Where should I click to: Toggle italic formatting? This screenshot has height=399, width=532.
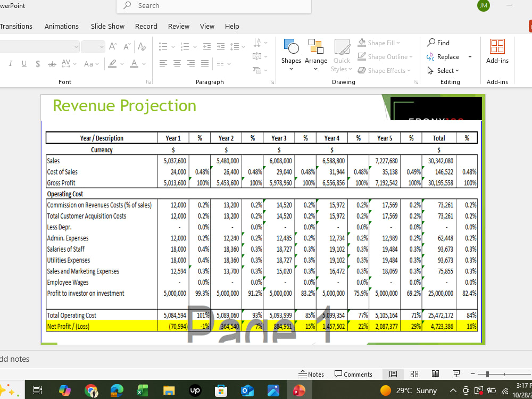click(x=11, y=63)
